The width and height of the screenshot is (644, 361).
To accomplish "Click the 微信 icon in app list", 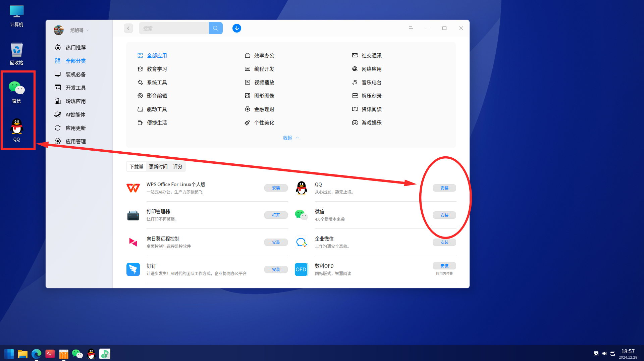I will [x=302, y=215].
